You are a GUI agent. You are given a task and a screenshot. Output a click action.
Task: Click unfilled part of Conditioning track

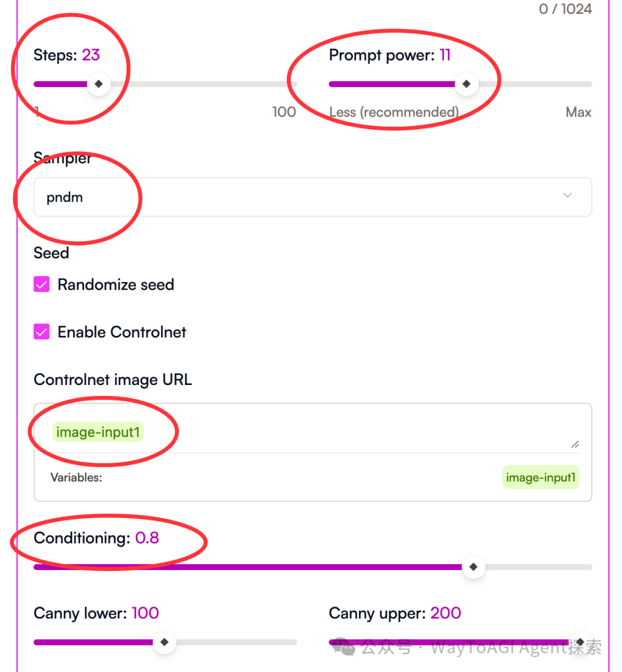538,567
